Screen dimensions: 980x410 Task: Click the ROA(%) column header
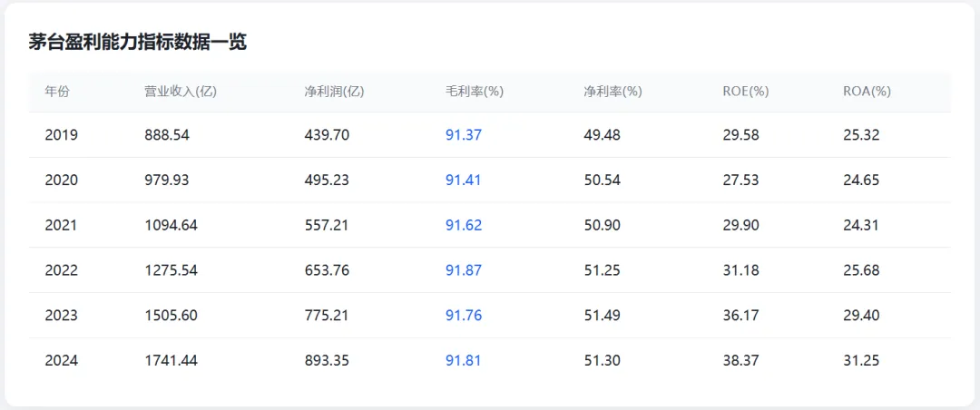coord(867,92)
